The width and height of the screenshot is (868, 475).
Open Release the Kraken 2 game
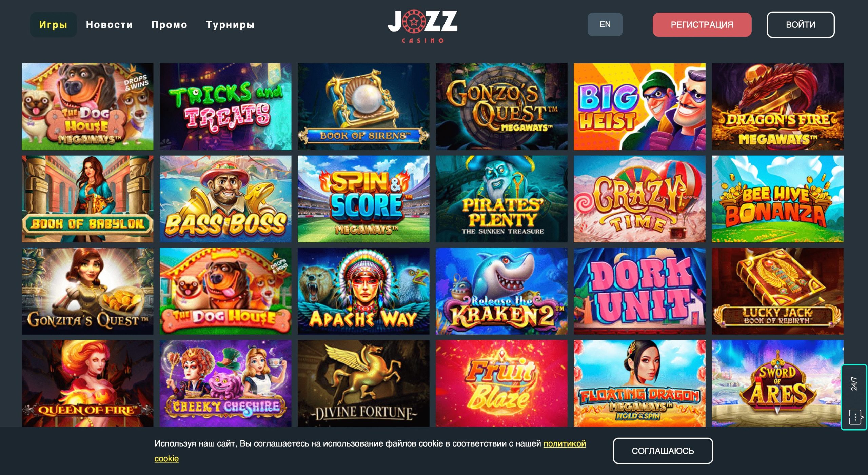click(x=501, y=291)
